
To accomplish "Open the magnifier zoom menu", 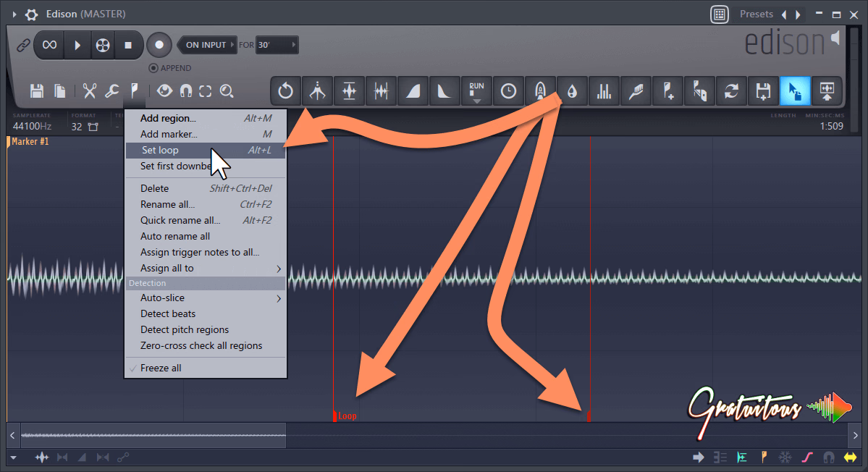I will (227, 90).
